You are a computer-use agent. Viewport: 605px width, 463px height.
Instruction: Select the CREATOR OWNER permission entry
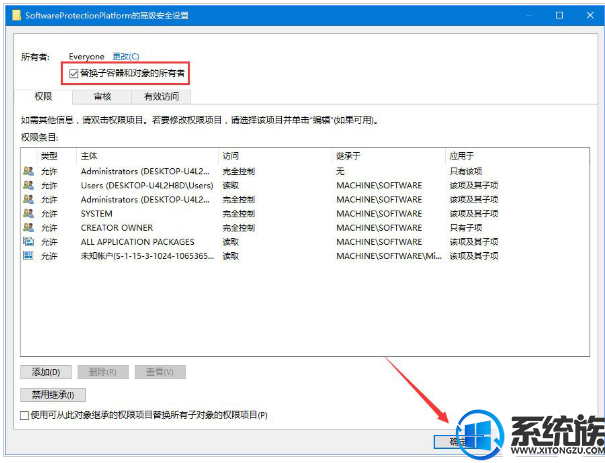[x=305, y=228]
